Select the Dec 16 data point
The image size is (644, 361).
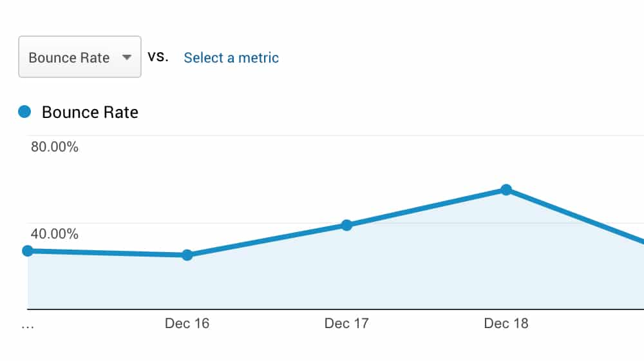(x=187, y=255)
